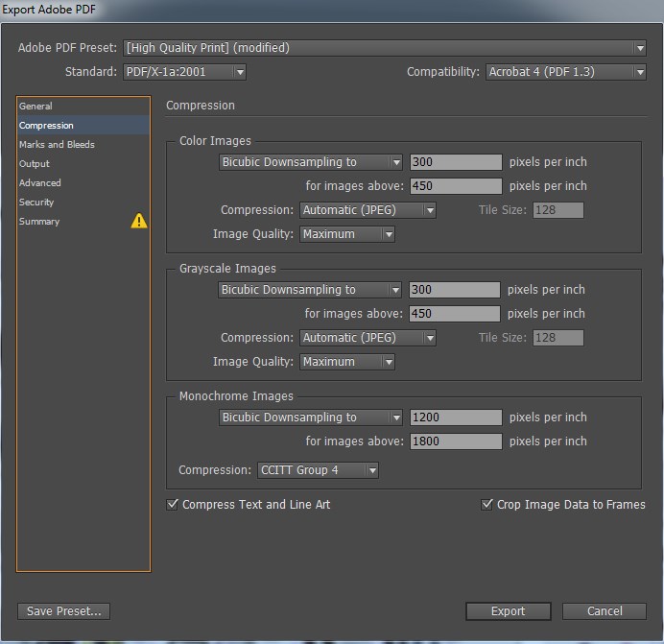
Task: Change Grayscale Images Image Quality dropdown
Action: pos(346,362)
